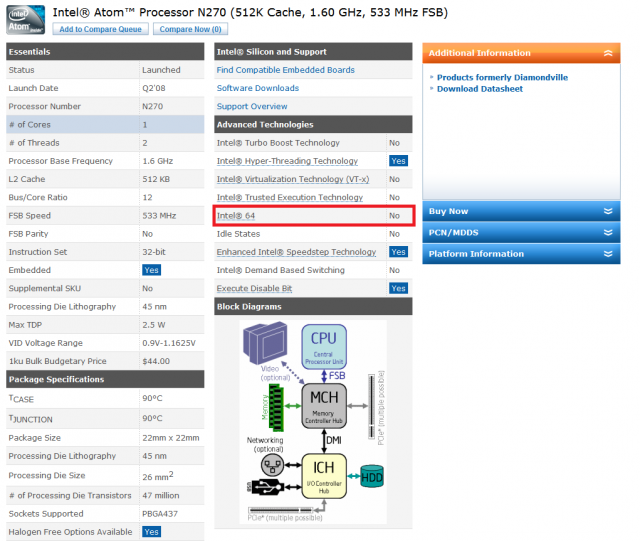Click the Block Diagrams section header
This screenshot has width=640, height=541.
tap(313, 307)
